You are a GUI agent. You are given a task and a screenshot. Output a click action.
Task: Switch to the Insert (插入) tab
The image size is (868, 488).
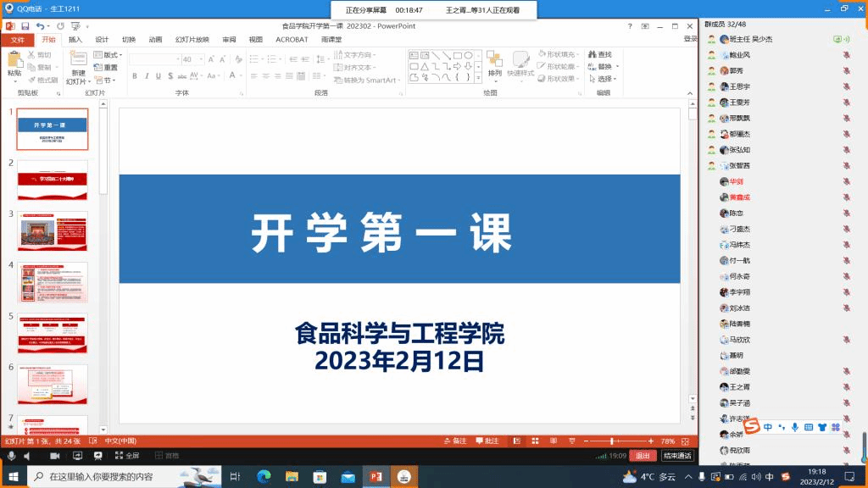(75, 39)
